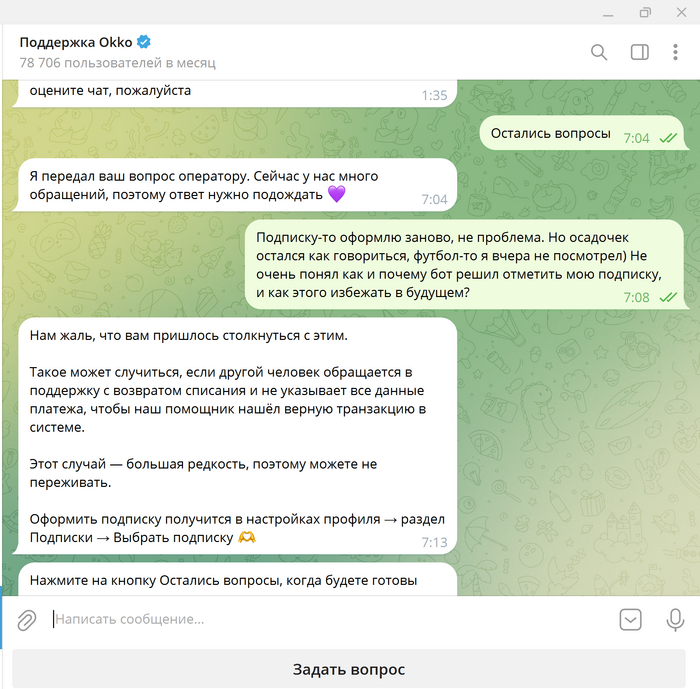Open the bot commands keyboard icon
The width and height of the screenshot is (700, 689).
coord(630,620)
